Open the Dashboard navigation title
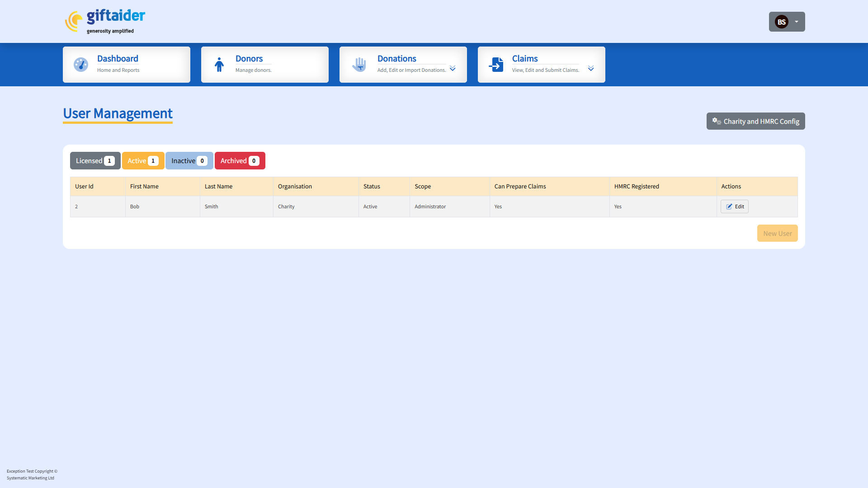 coord(118,59)
